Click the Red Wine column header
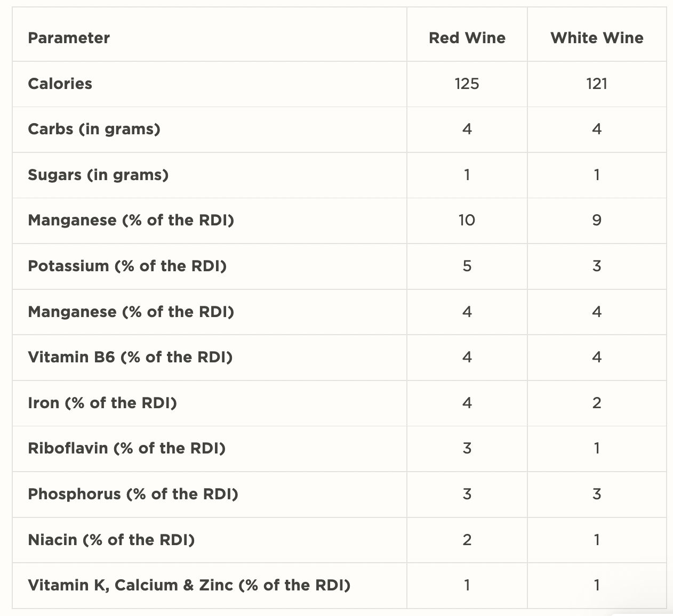 467,38
